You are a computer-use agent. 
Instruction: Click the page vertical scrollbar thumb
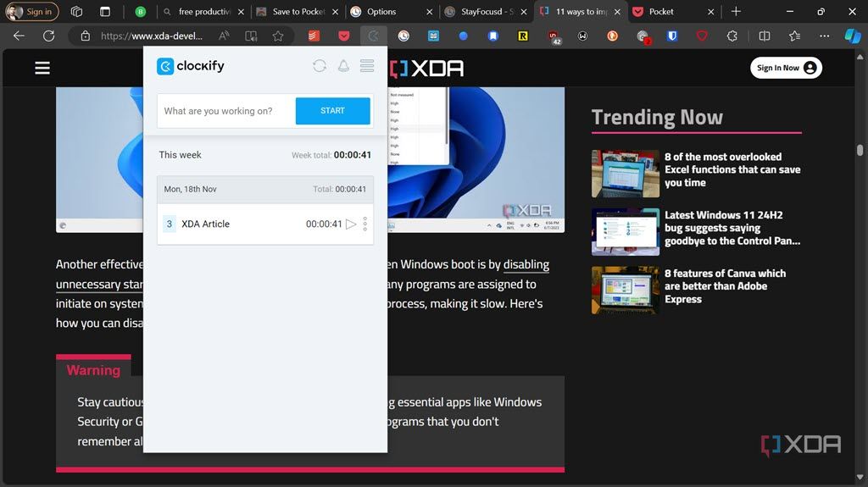(x=860, y=150)
